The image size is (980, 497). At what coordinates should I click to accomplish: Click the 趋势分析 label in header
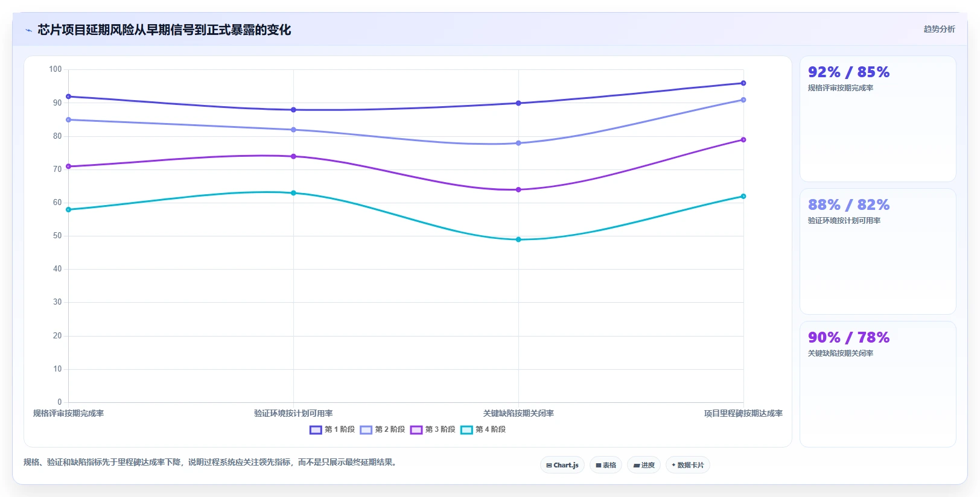point(939,29)
